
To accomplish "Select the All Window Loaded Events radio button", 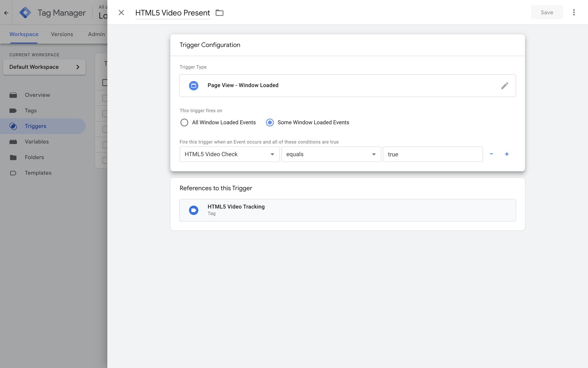I will tap(184, 122).
